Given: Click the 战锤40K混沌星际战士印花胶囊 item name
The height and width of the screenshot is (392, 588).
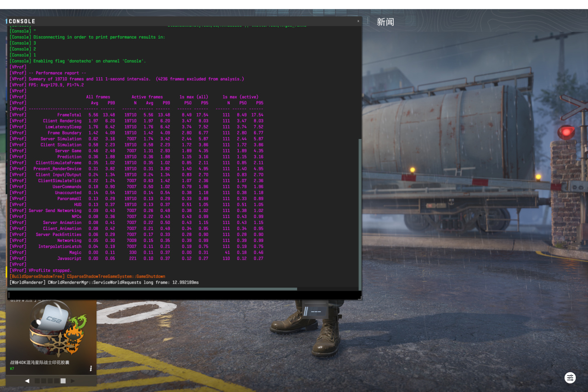Looking at the screenshot, I should (40, 362).
